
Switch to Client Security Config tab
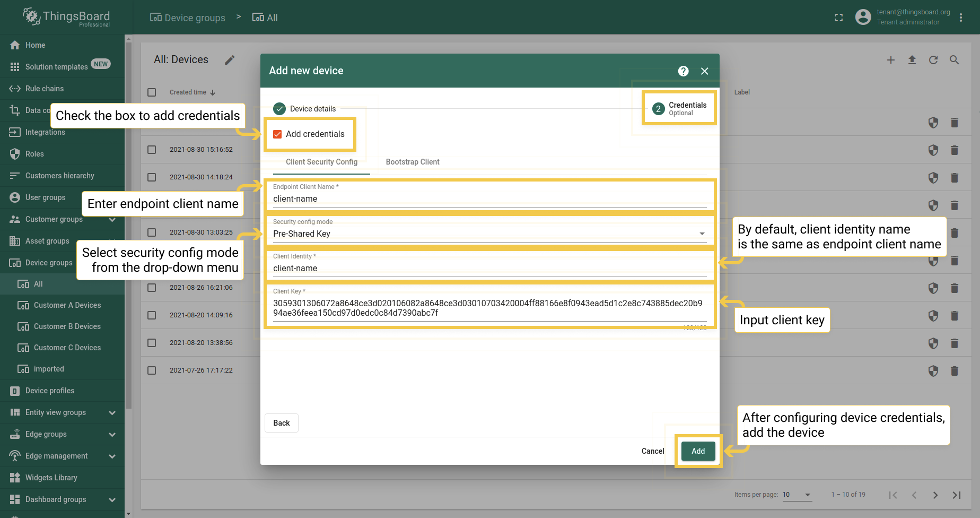pyautogui.click(x=321, y=162)
